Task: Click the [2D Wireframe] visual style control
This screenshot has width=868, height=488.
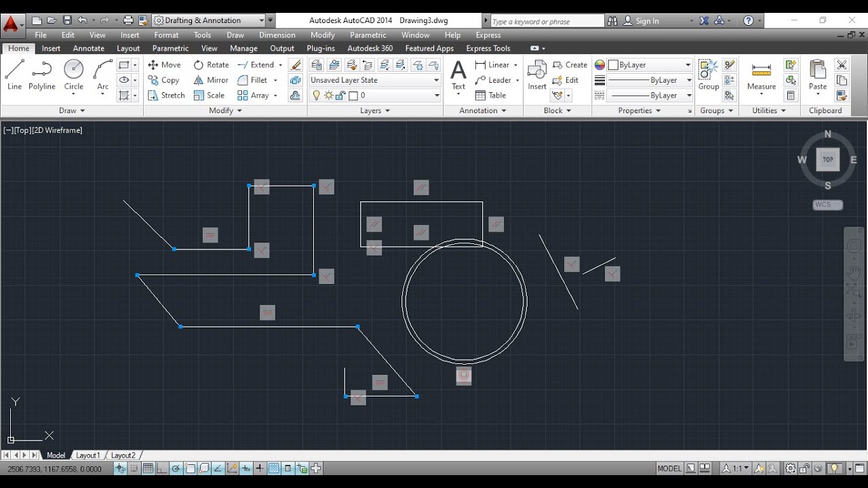Action: point(58,130)
